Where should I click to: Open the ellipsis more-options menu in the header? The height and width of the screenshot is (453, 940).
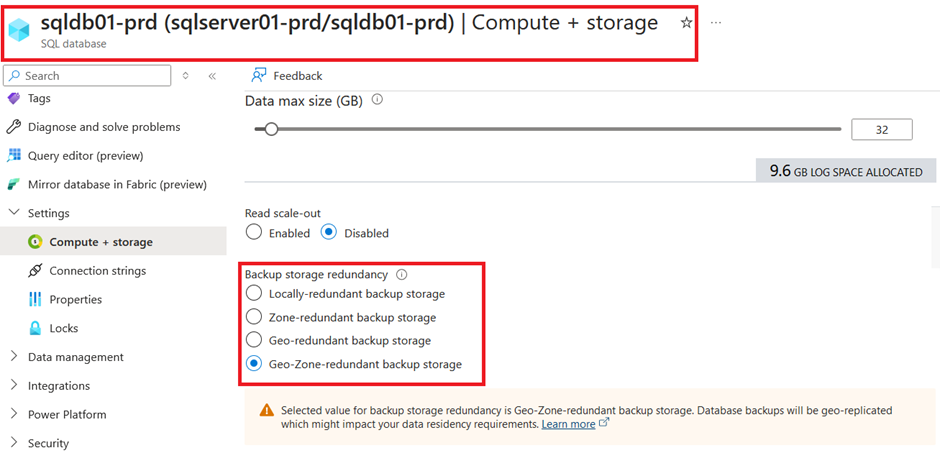pyautogui.click(x=715, y=22)
